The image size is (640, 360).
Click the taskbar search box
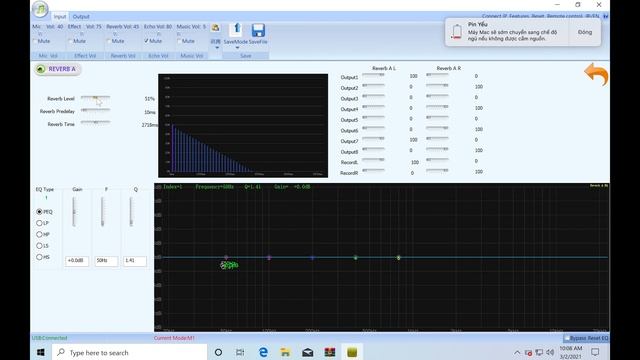(x=129, y=352)
